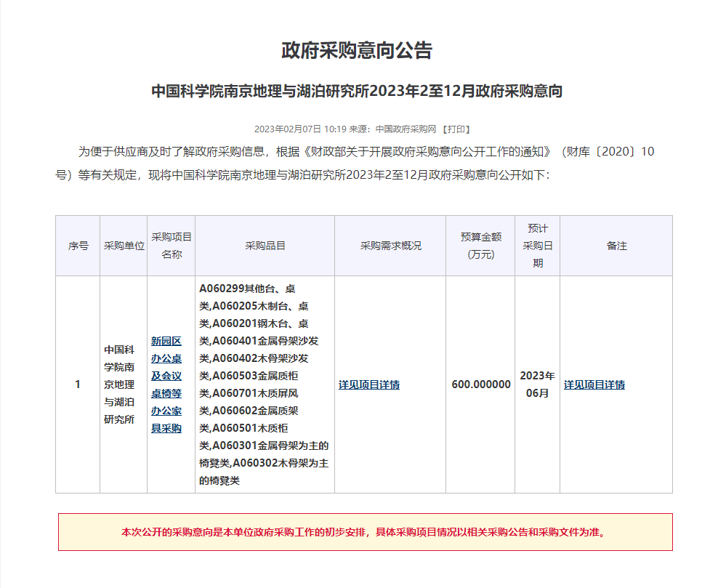Select the subtitle 中国科学院南京地理与湖泊研究所2023年2至12月政府采购意向
Image resolution: width=726 pixels, height=588 pixels.
[357, 91]
